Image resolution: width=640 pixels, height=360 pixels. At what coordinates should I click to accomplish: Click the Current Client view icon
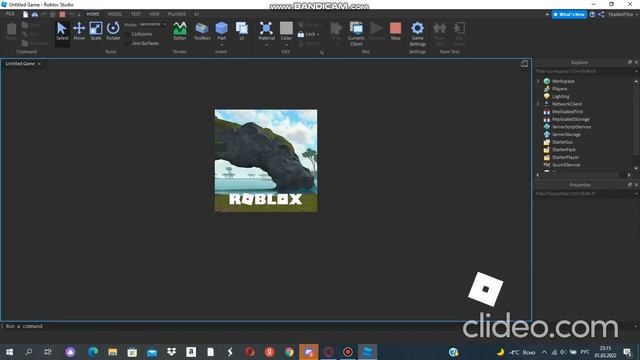[356, 33]
